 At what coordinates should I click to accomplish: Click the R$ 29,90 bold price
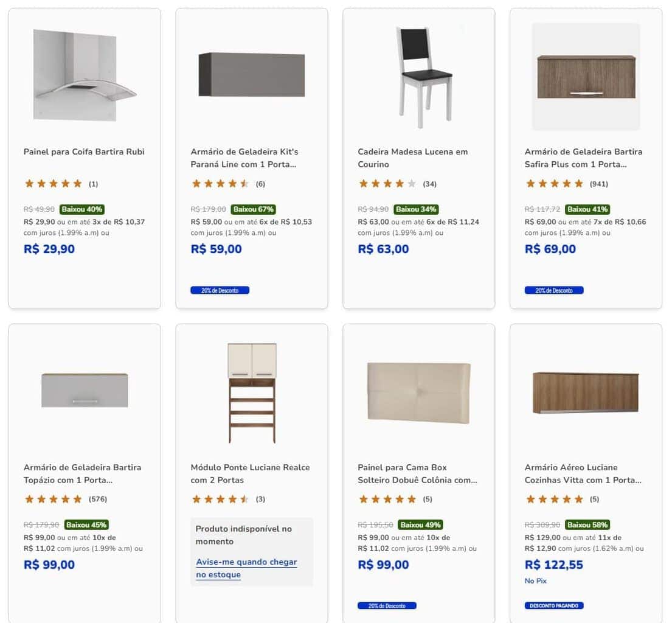(49, 249)
